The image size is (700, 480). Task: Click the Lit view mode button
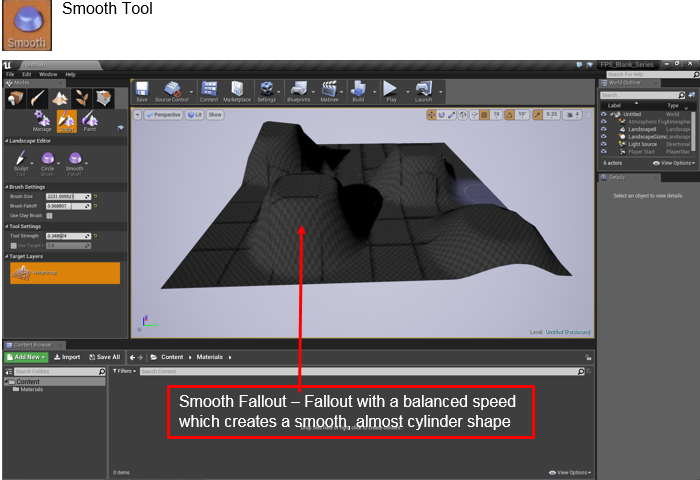coord(195,115)
